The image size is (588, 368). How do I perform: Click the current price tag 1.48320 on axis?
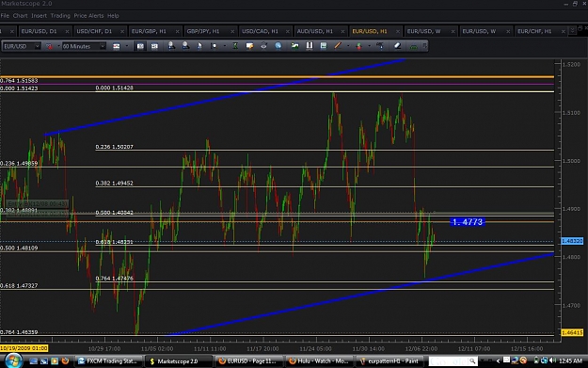[x=572, y=241]
